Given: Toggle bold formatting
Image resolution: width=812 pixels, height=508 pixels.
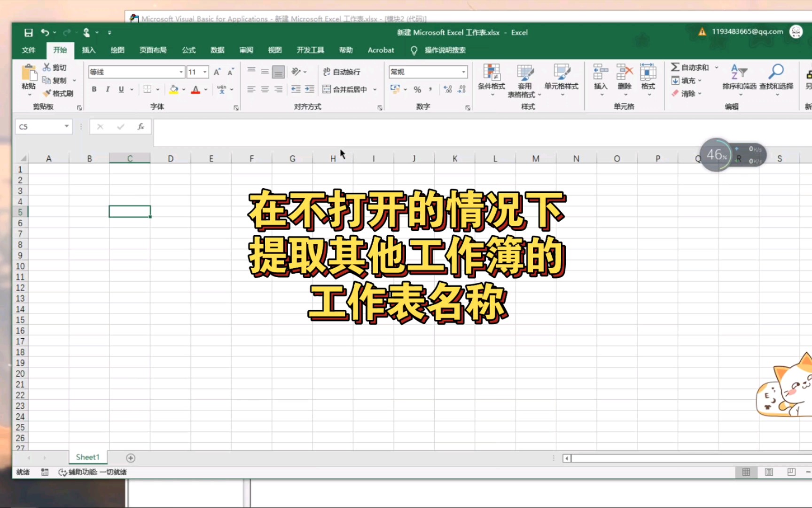Looking at the screenshot, I should (x=94, y=88).
